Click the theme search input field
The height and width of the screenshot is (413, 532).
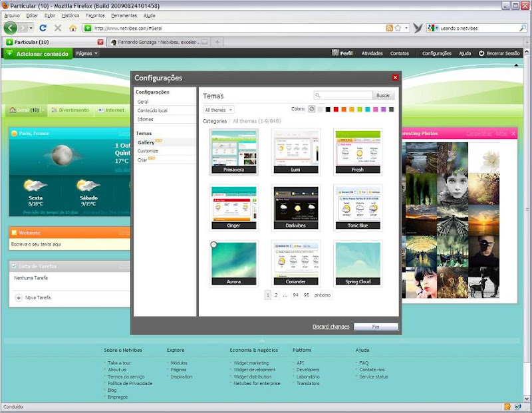coord(343,96)
